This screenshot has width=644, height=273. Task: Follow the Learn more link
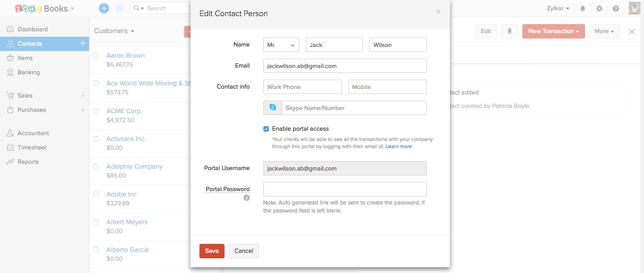point(398,146)
